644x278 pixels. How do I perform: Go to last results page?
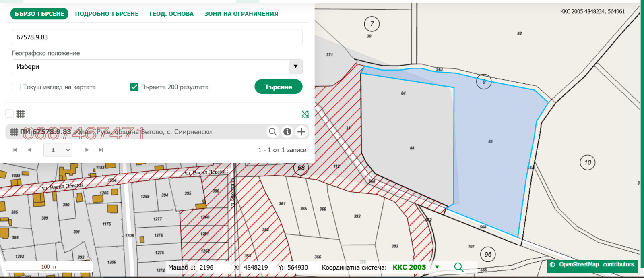[101, 150]
